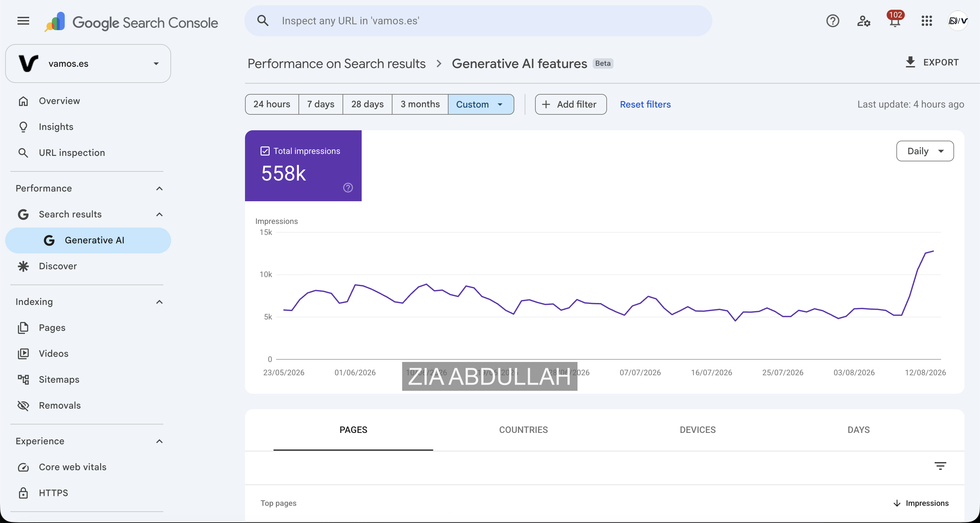Open Sitemaps in the sidebar
This screenshot has height=523, width=980.
pyautogui.click(x=88, y=379)
